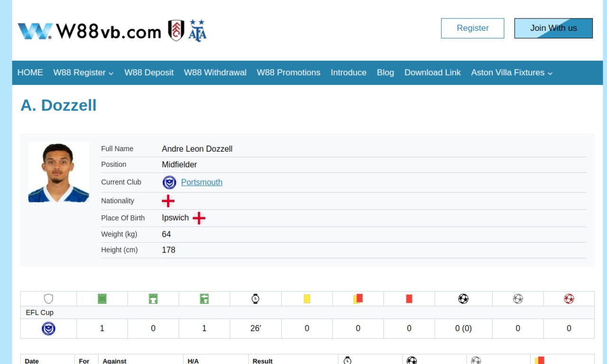Open the Blog menu item
This screenshot has height=364, width=607.
pyautogui.click(x=386, y=73)
